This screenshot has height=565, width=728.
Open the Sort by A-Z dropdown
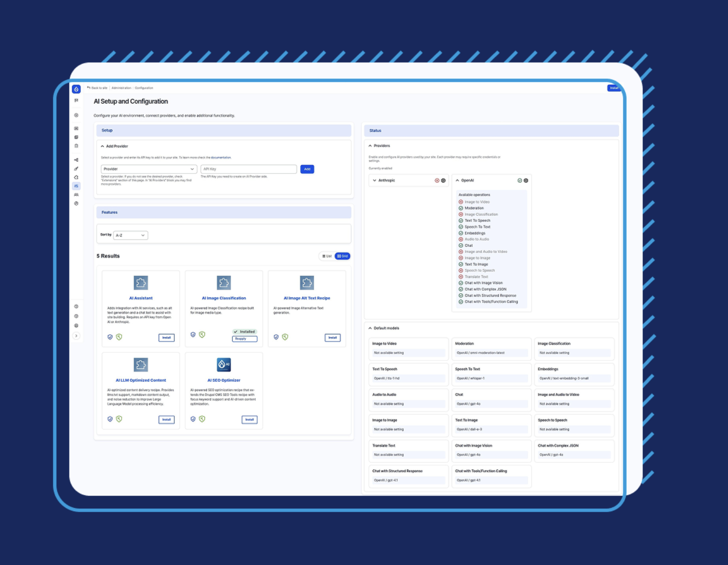[x=130, y=235]
